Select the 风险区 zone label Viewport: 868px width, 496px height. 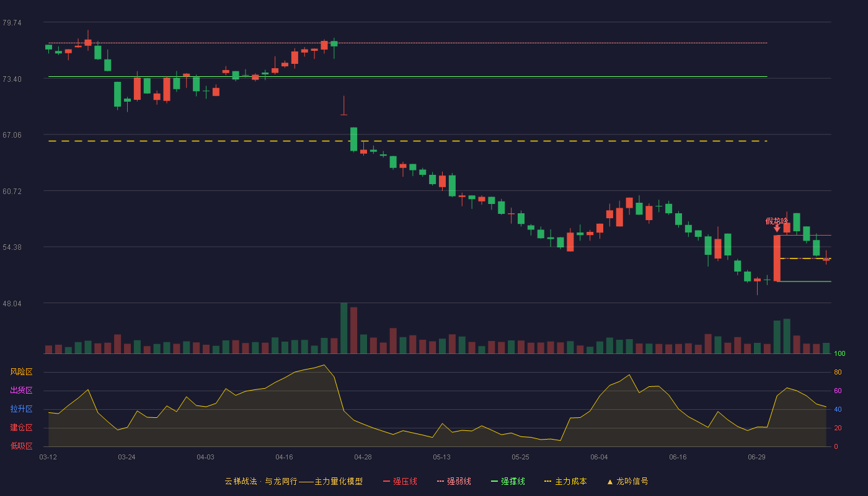[x=21, y=372]
